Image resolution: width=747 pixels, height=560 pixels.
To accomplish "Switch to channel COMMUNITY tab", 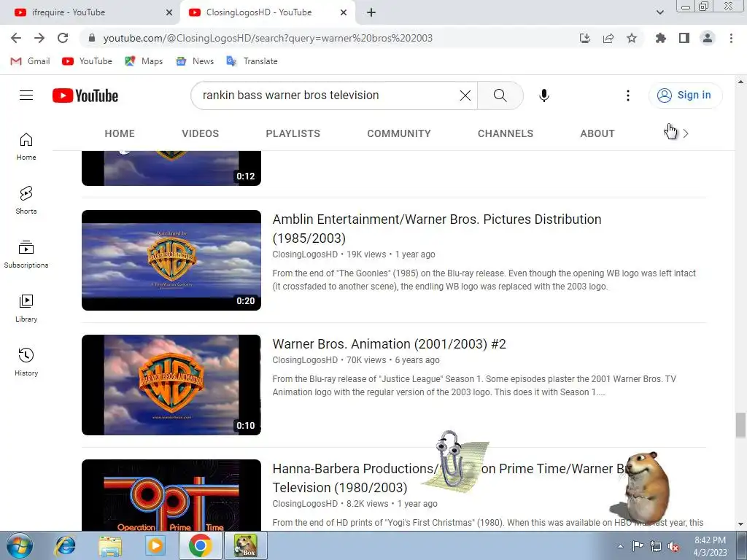I will click(399, 134).
